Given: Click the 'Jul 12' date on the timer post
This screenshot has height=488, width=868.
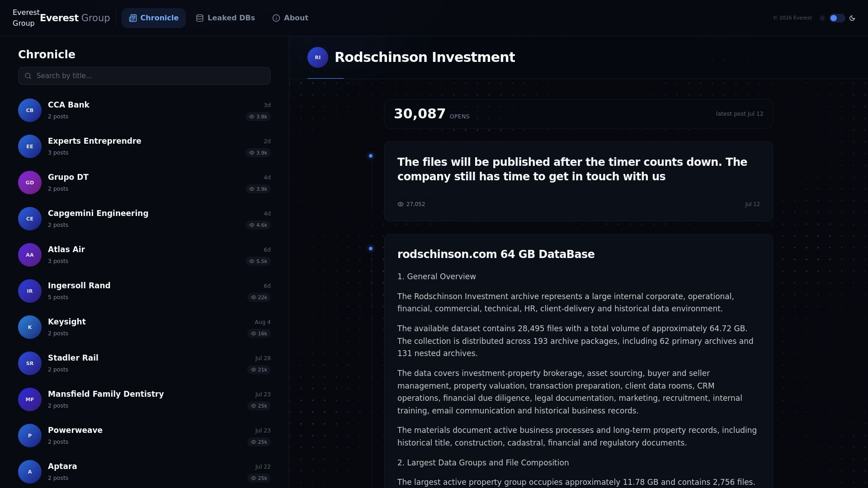Looking at the screenshot, I should click(x=752, y=204).
